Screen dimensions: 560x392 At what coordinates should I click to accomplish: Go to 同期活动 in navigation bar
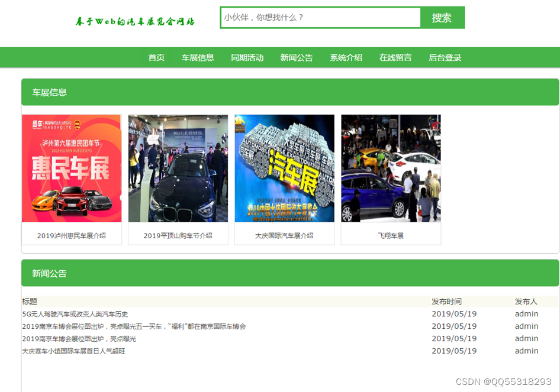point(247,57)
